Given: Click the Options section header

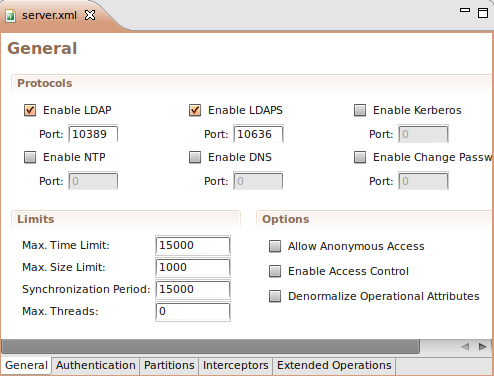Looking at the screenshot, I should click(x=286, y=219).
